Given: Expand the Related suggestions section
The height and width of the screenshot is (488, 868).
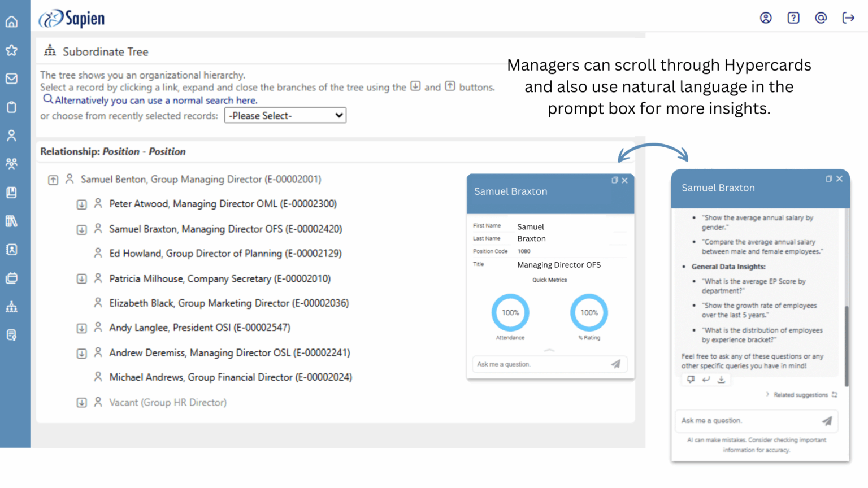Looking at the screenshot, I should 767,394.
